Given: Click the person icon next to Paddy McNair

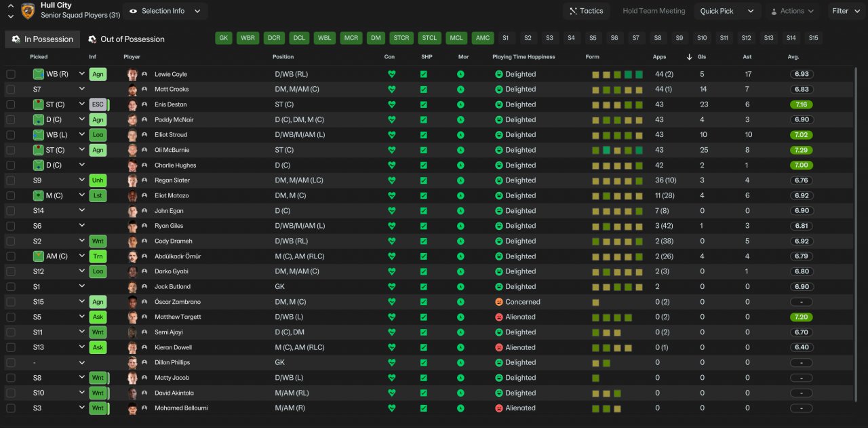Looking at the screenshot, I should click(x=144, y=120).
